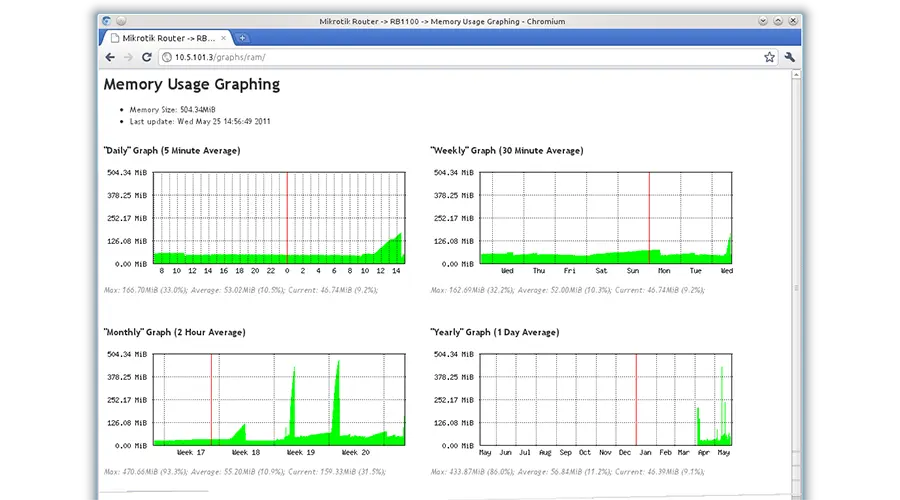Click the Jan label on Yearly graph

(645, 452)
